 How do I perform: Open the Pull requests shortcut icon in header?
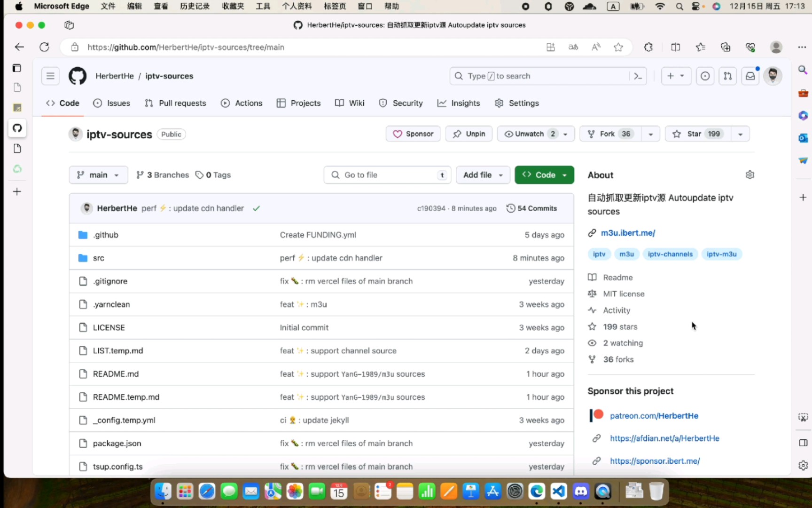pos(727,76)
